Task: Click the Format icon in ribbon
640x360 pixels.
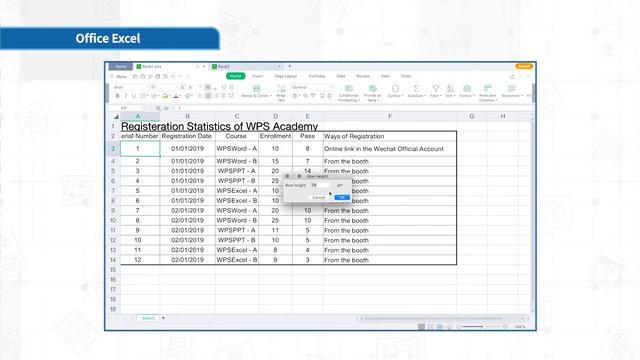Action: [467, 88]
